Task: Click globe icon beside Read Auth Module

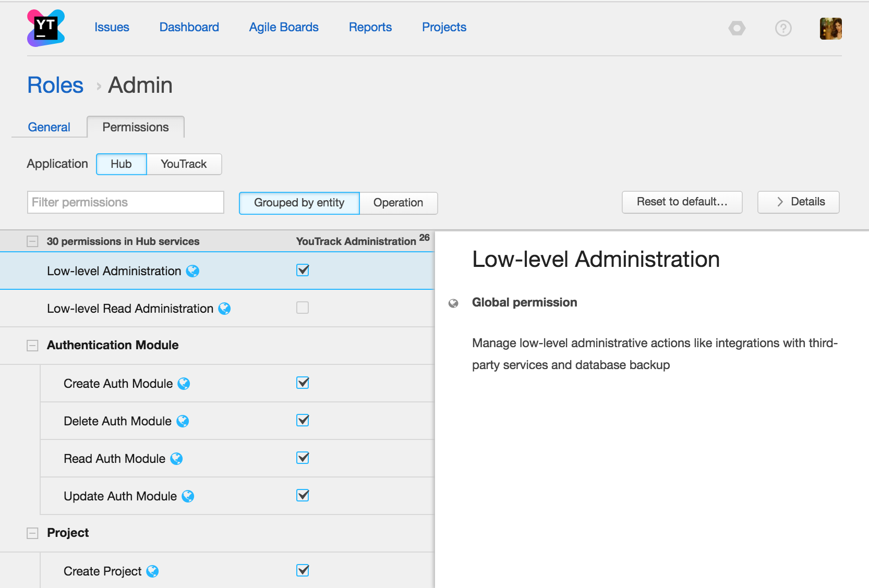Action: pyautogui.click(x=176, y=459)
